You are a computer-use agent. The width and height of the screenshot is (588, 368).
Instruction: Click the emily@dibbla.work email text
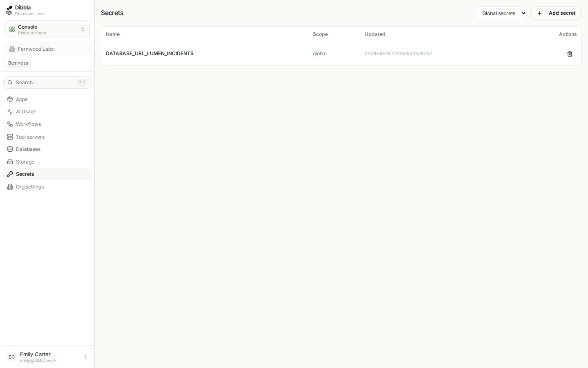coord(38,361)
